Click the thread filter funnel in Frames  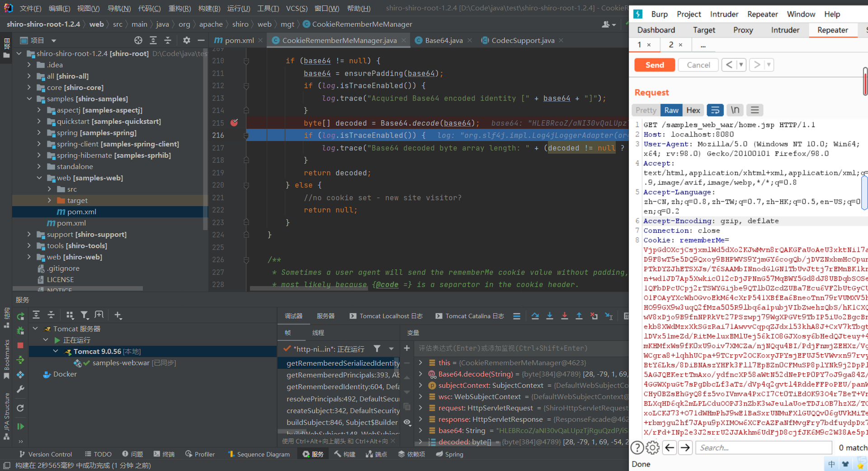pos(377,349)
